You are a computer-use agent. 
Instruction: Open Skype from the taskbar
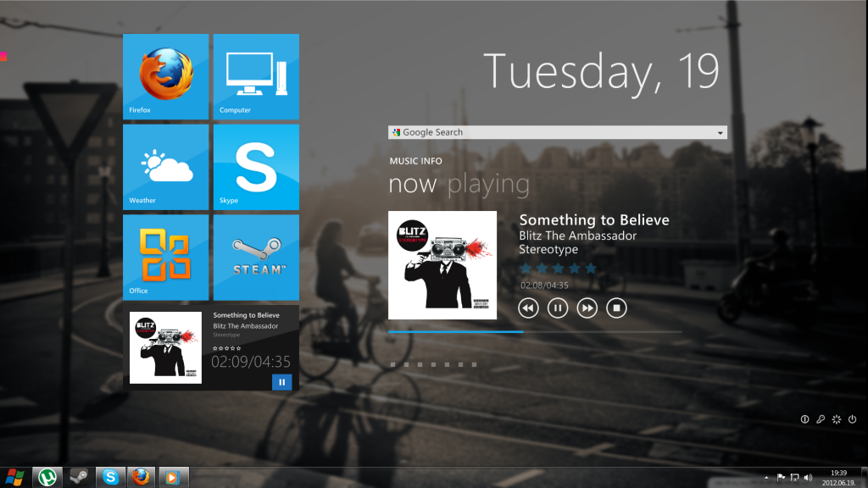click(110, 477)
